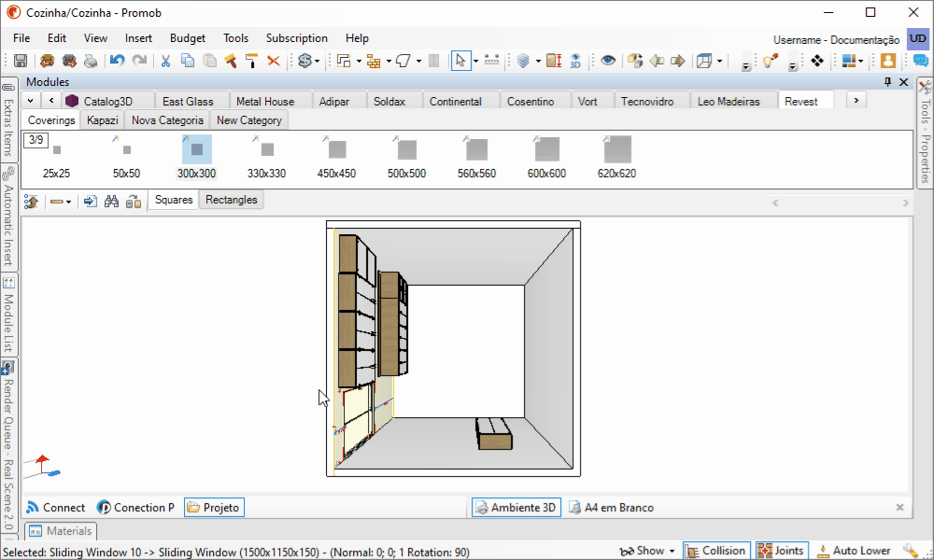The height and width of the screenshot is (560, 934).
Task: Click the Save icon in toolbar
Action: click(21, 61)
